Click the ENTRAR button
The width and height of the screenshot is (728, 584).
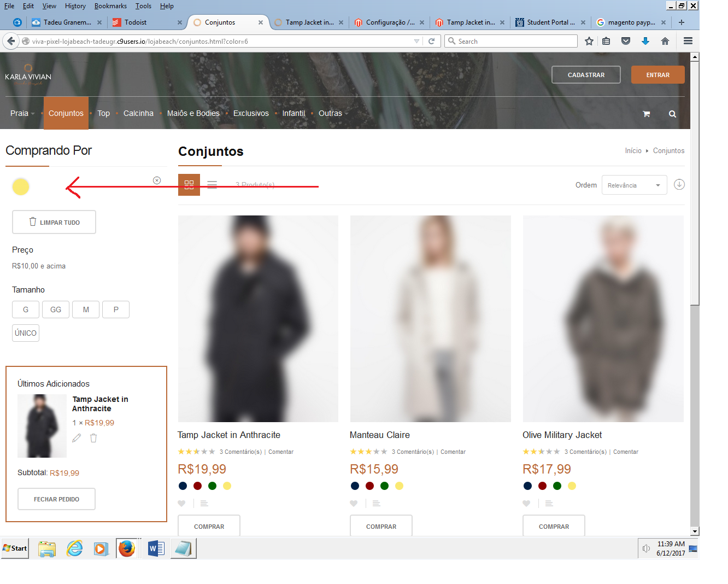pyautogui.click(x=658, y=75)
